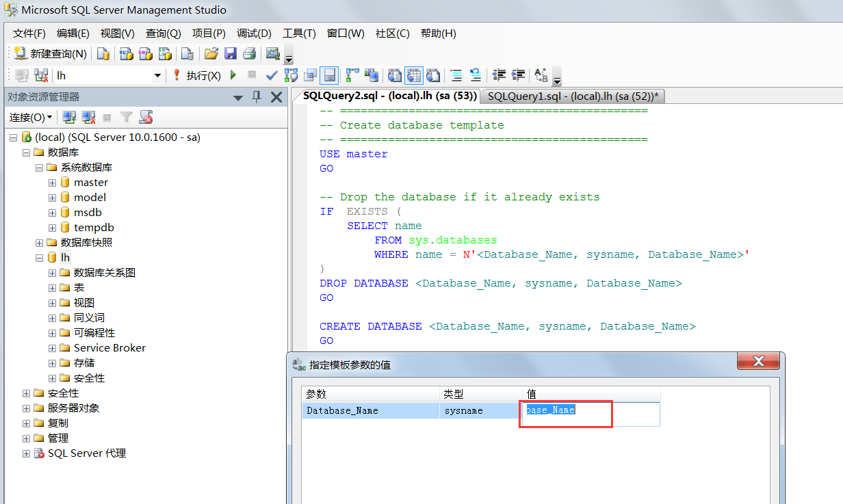Click the 执行(X) execute green arrow

[233, 75]
